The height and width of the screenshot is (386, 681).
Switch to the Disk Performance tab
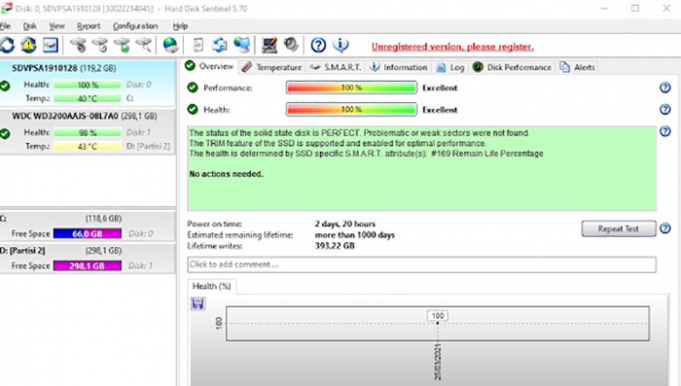click(512, 67)
